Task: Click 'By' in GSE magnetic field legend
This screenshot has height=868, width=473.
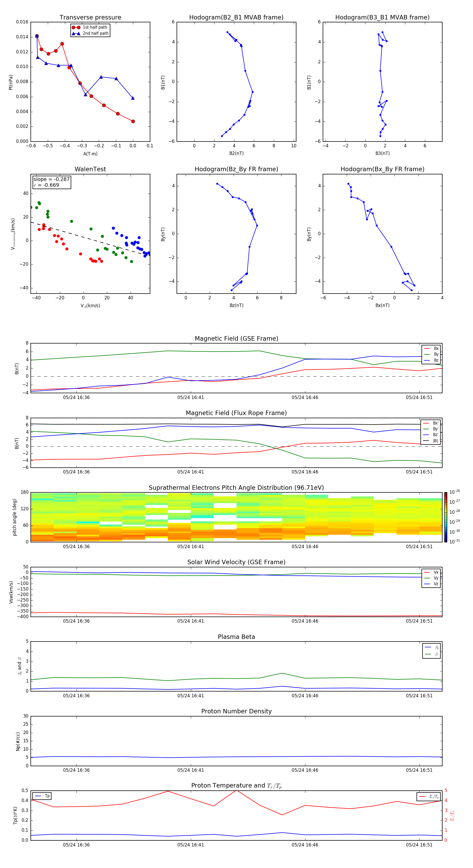Action: coord(436,355)
